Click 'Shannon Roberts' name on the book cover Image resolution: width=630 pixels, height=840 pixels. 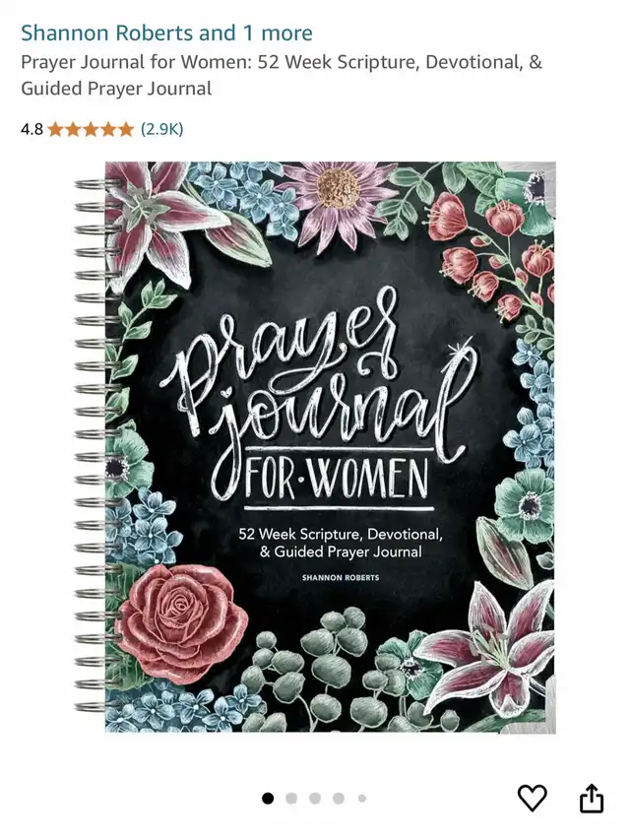tap(341, 577)
